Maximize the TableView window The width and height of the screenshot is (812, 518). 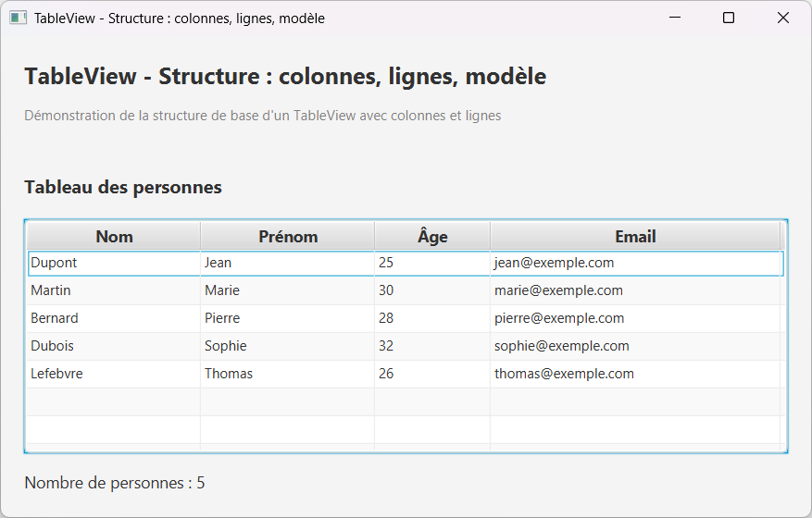(729, 18)
